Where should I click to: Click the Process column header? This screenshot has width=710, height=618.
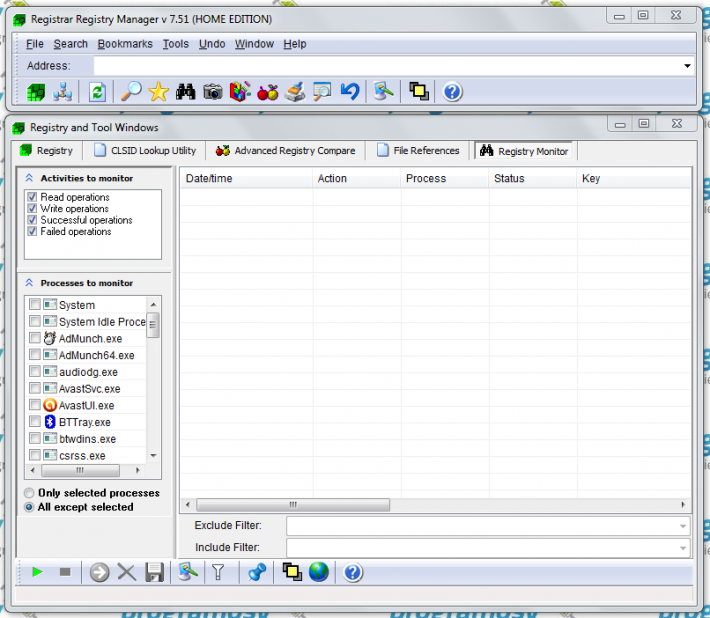click(x=445, y=178)
